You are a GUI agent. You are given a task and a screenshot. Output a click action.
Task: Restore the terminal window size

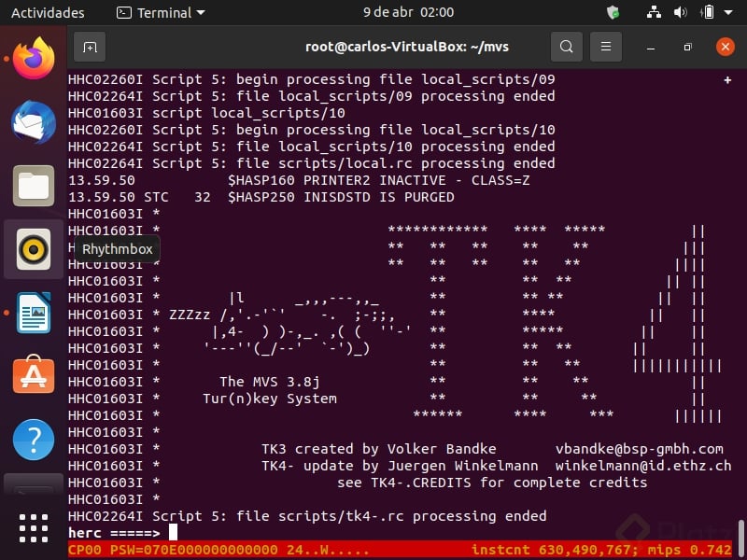click(x=687, y=48)
